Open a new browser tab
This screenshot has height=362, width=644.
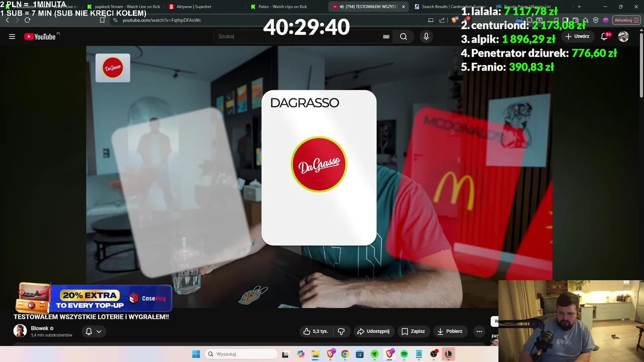point(579,7)
